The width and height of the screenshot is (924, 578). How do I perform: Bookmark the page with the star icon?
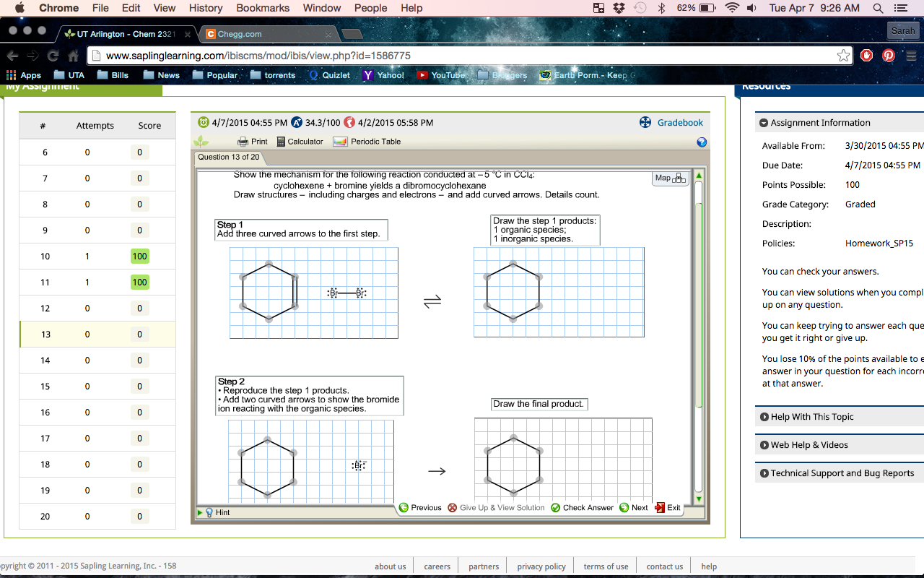coord(843,56)
